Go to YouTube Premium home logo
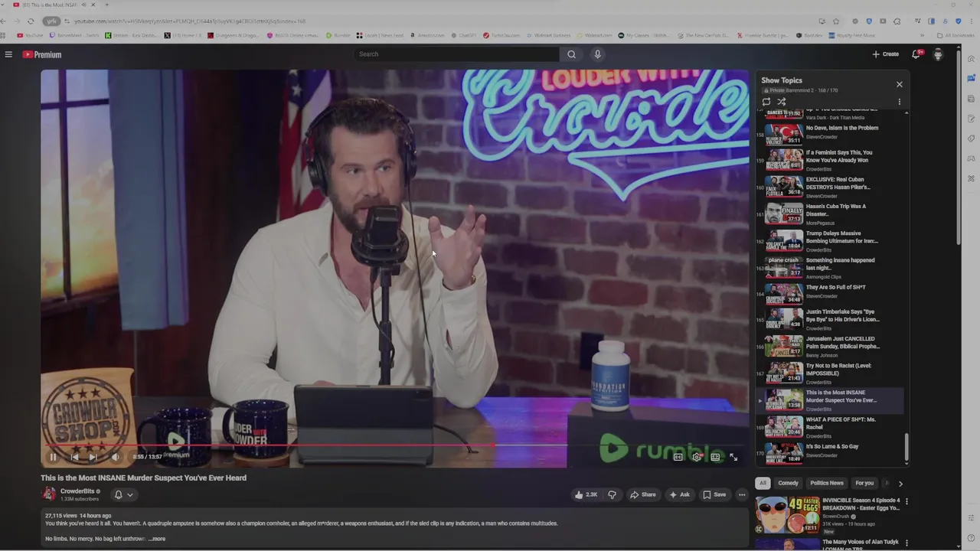This screenshot has width=980, height=551. click(41, 54)
